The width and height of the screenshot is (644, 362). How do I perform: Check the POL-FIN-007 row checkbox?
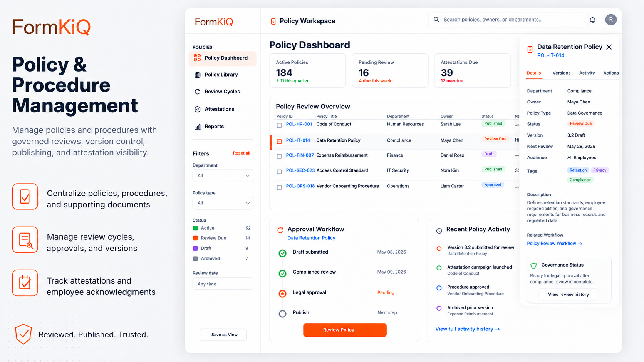coord(279,157)
